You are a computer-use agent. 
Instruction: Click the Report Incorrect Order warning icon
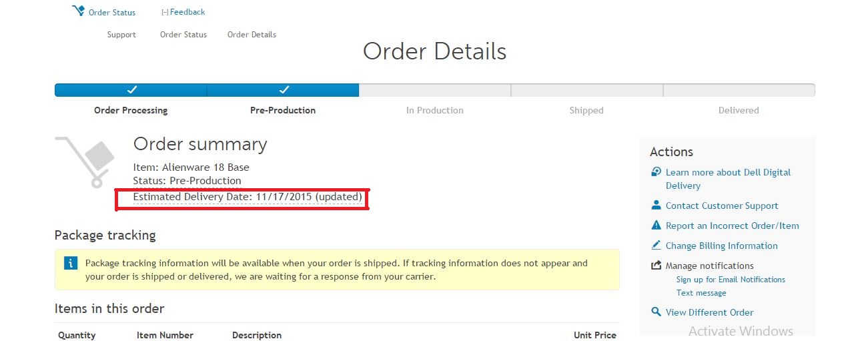click(656, 226)
